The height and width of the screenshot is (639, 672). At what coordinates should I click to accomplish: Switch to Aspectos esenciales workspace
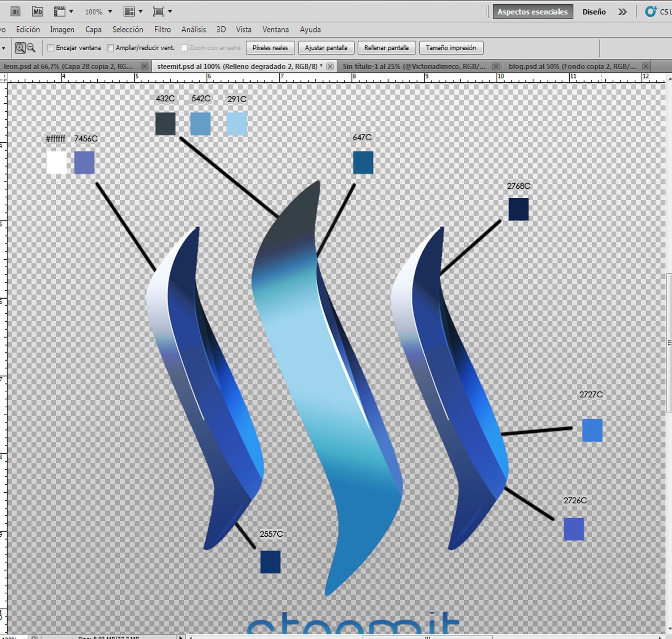[533, 12]
